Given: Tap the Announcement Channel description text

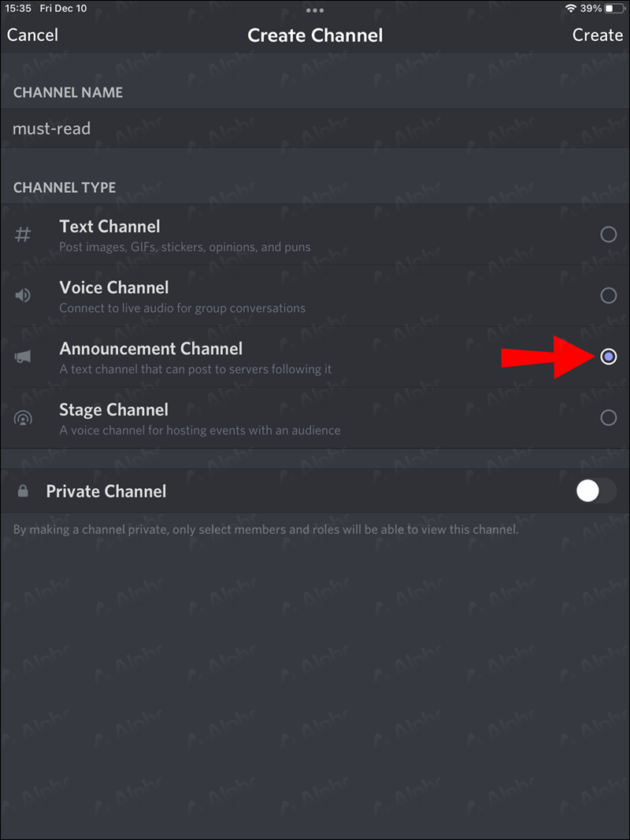Looking at the screenshot, I should (x=195, y=370).
